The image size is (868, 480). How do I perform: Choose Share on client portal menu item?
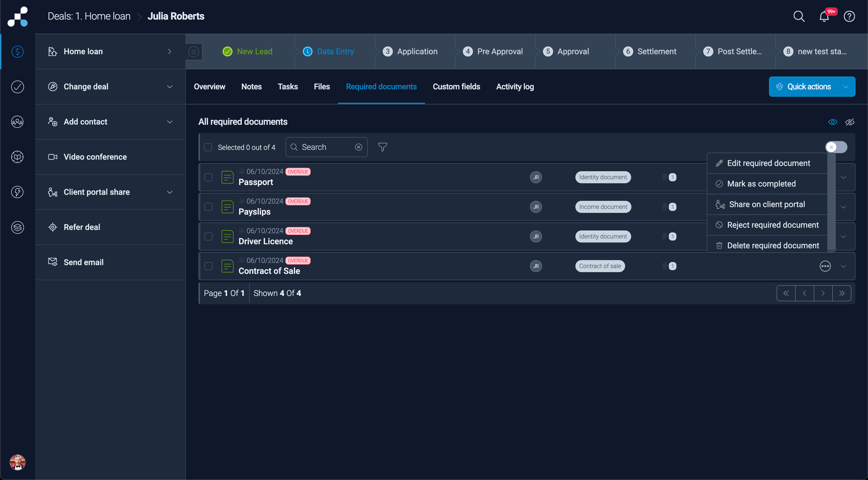tap(767, 204)
